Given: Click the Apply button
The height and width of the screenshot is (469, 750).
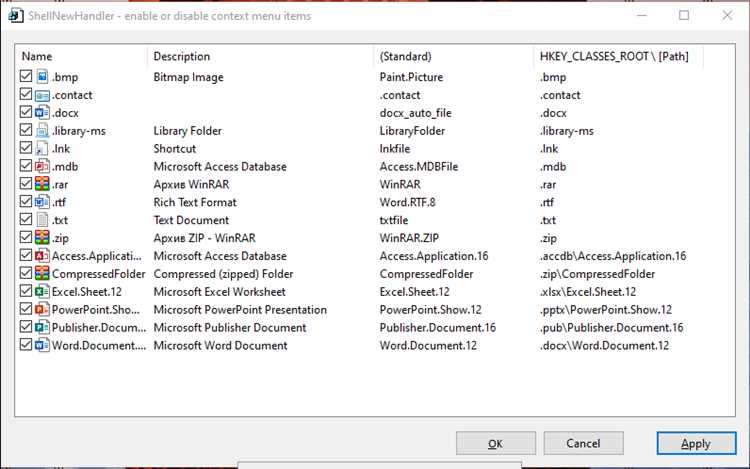Looking at the screenshot, I should pyautogui.click(x=696, y=443).
